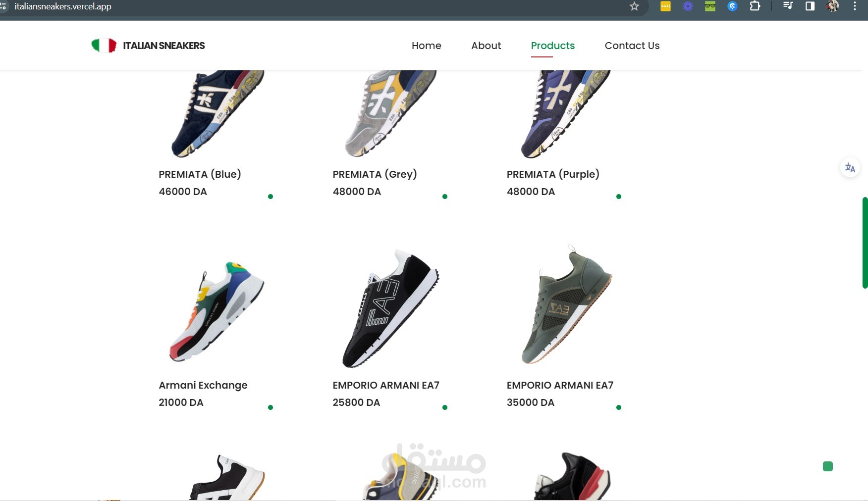This screenshot has width=868, height=501.
Task: Click the black EA7 sneaker image
Action: [x=391, y=309]
